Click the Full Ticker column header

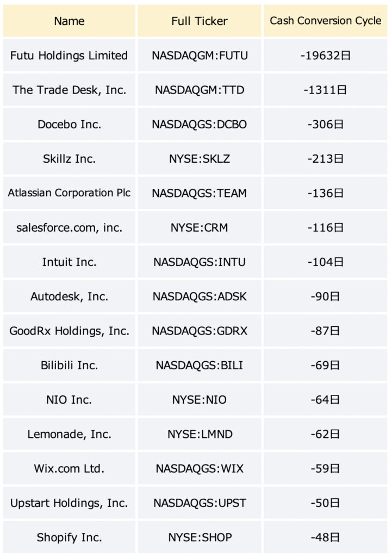(199, 21)
